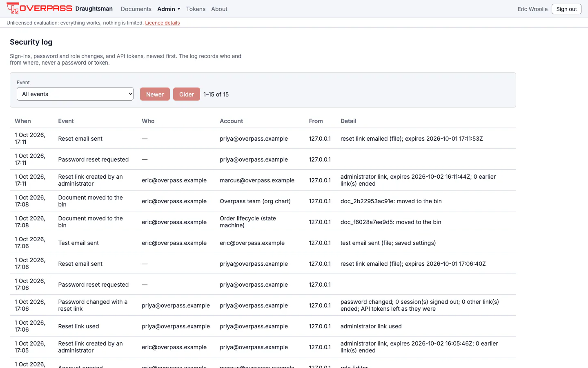Screen dimensions: 588x368
Task: Click detail "doc_f6028a7ee9d5: moved to the bin"
Action: 391,222
